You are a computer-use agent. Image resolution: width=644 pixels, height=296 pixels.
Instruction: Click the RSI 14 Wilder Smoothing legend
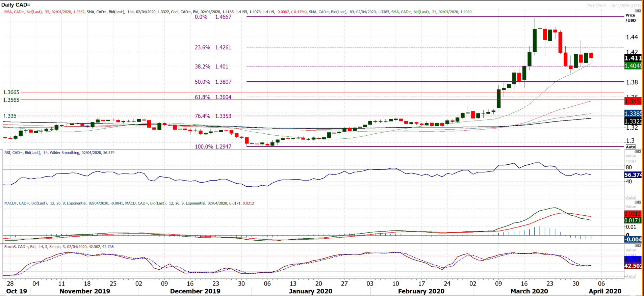[x=59, y=153]
